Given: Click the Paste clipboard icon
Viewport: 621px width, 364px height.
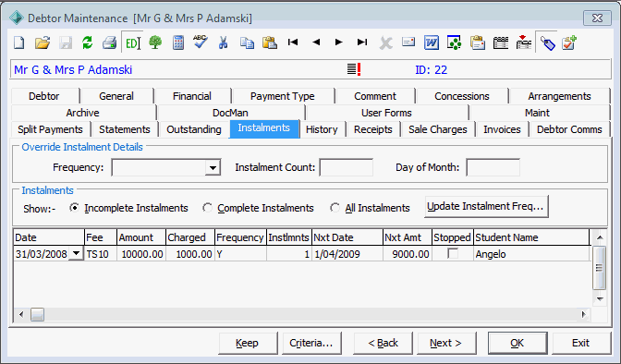Looking at the screenshot, I should [270, 42].
